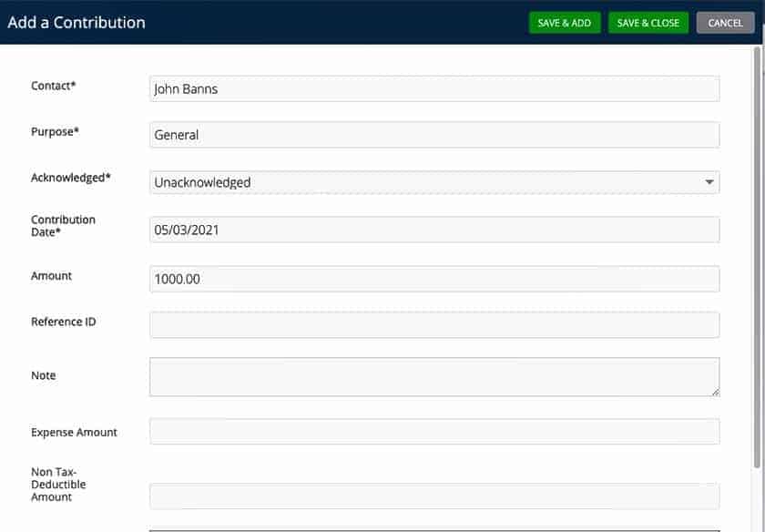Click the Non Tax-Deductible Amount field
Image resolution: width=765 pixels, height=532 pixels.
[x=433, y=496]
